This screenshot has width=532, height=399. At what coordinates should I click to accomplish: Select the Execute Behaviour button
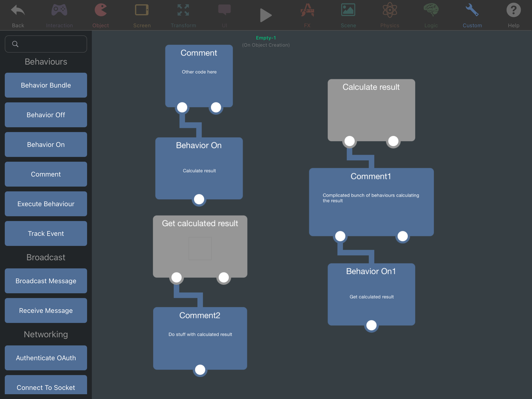(x=46, y=204)
